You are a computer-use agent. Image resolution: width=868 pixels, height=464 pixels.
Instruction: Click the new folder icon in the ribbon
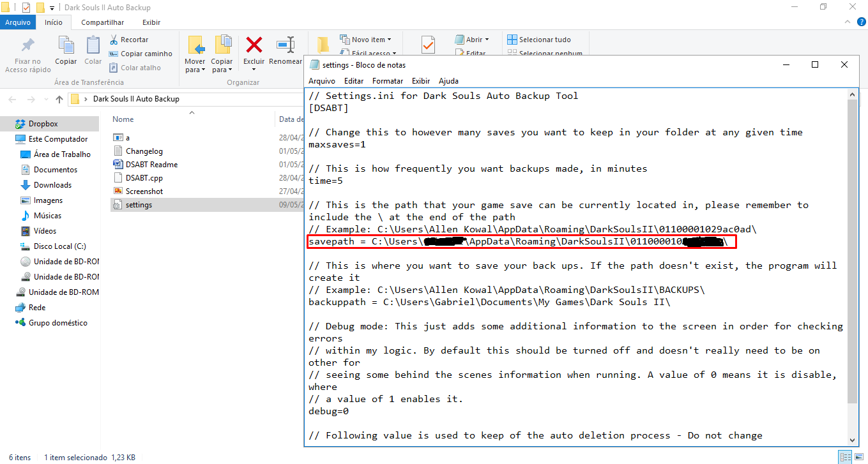point(323,45)
